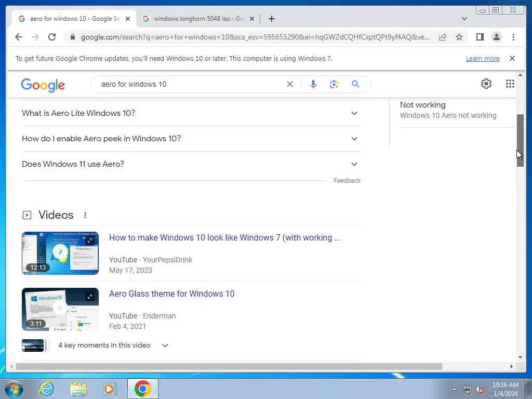Click the 'YouTube · Enderman' source text

pyautogui.click(x=142, y=316)
